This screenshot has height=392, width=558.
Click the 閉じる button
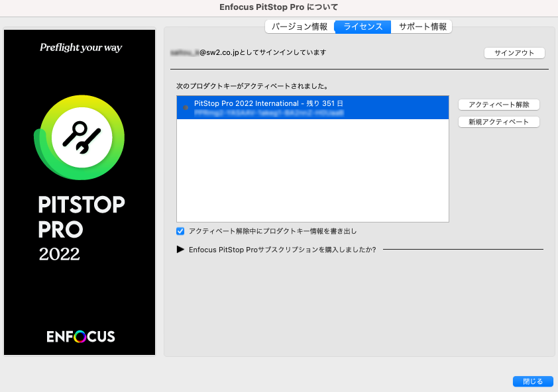(533, 381)
